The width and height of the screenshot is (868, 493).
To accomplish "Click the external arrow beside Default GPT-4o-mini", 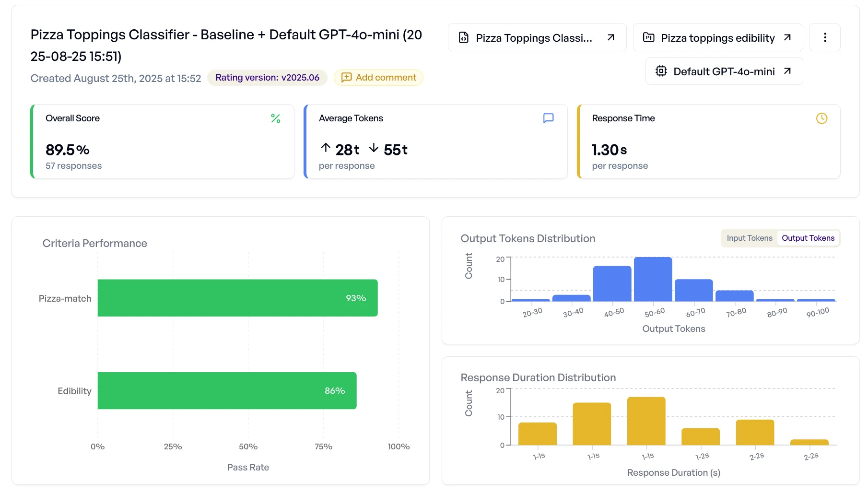I will 787,71.
